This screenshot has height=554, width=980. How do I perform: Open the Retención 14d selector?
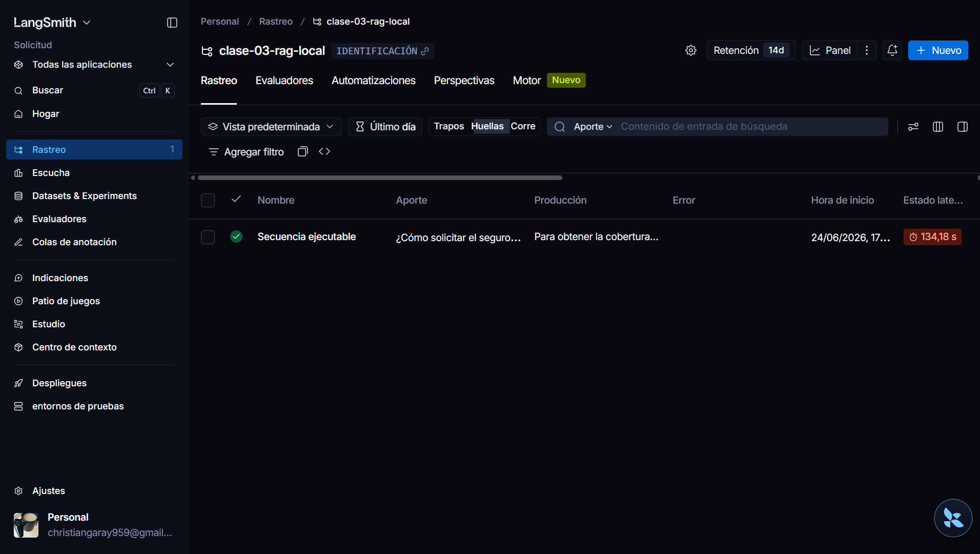click(751, 50)
